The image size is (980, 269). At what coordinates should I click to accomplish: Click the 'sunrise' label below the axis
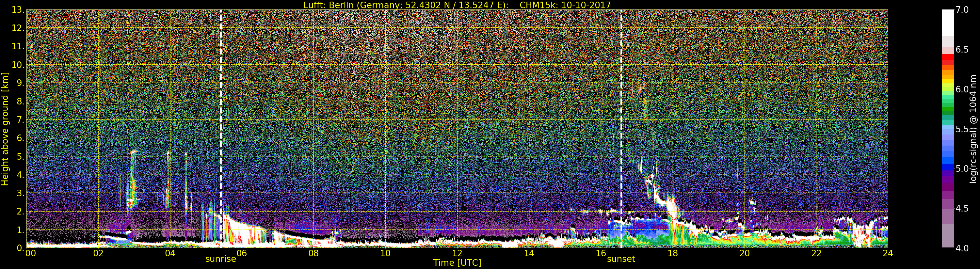click(x=221, y=259)
